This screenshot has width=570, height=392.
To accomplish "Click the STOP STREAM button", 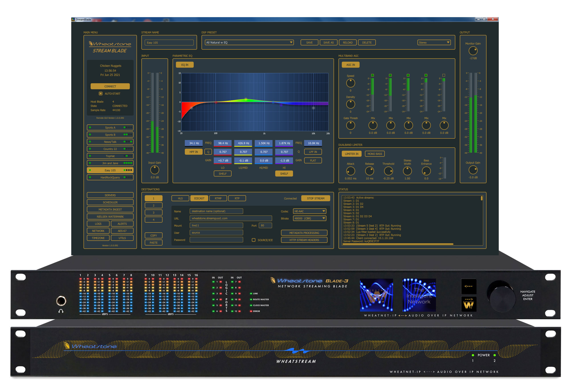I will pyautogui.click(x=315, y=199).
